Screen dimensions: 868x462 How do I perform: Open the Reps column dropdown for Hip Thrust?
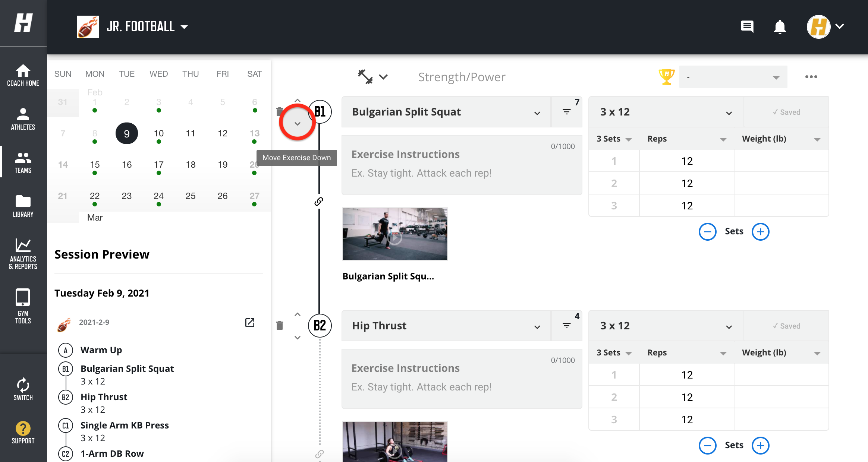[687, 353]
